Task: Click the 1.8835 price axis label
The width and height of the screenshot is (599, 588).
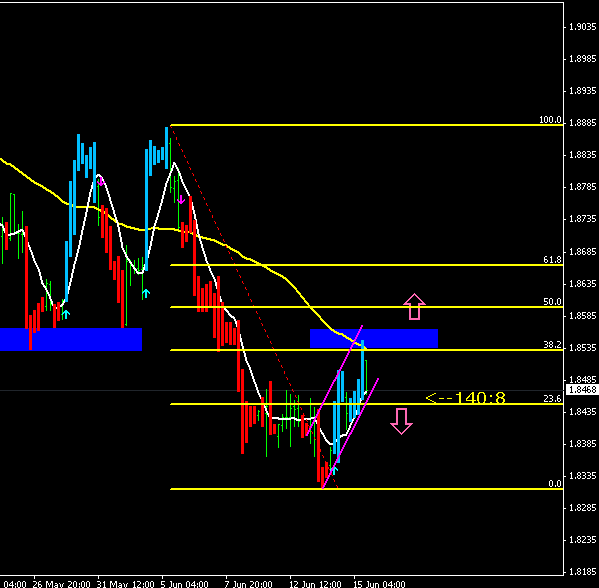Action: click(583, 155)
